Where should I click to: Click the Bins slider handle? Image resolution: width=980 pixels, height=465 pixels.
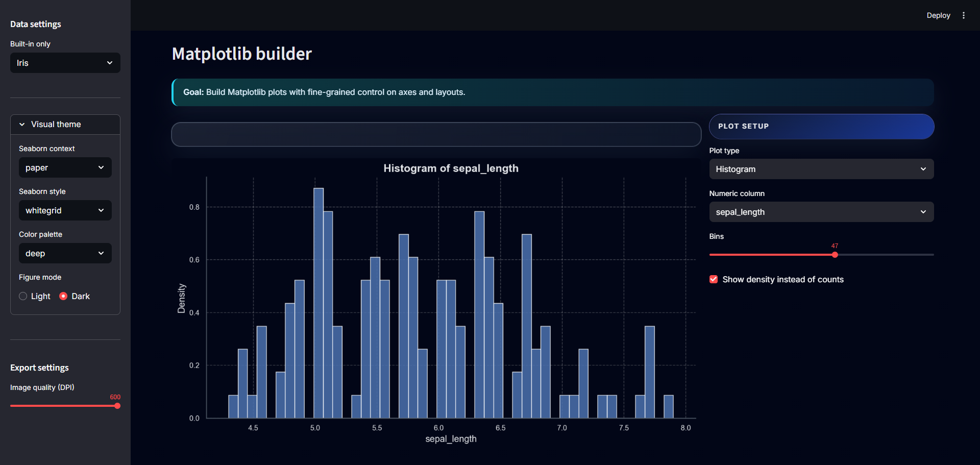coord(835,255)
